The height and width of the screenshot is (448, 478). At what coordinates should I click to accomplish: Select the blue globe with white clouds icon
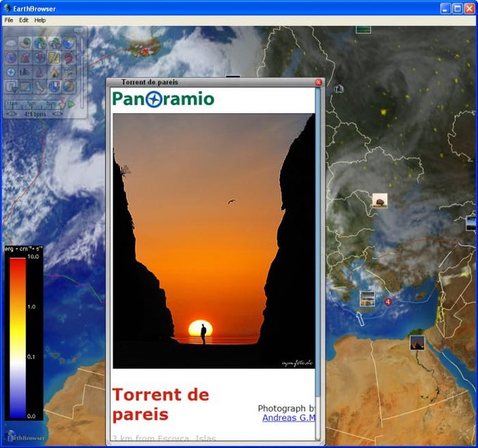[69, 44]
